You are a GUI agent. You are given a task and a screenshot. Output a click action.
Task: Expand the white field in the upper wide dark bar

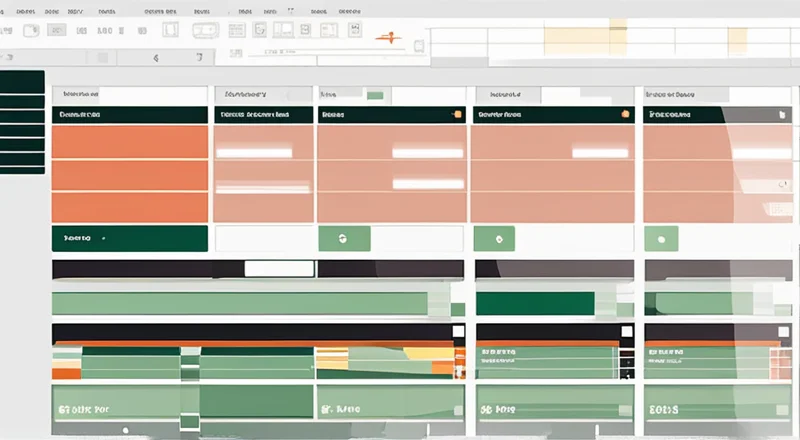point(279,268)
